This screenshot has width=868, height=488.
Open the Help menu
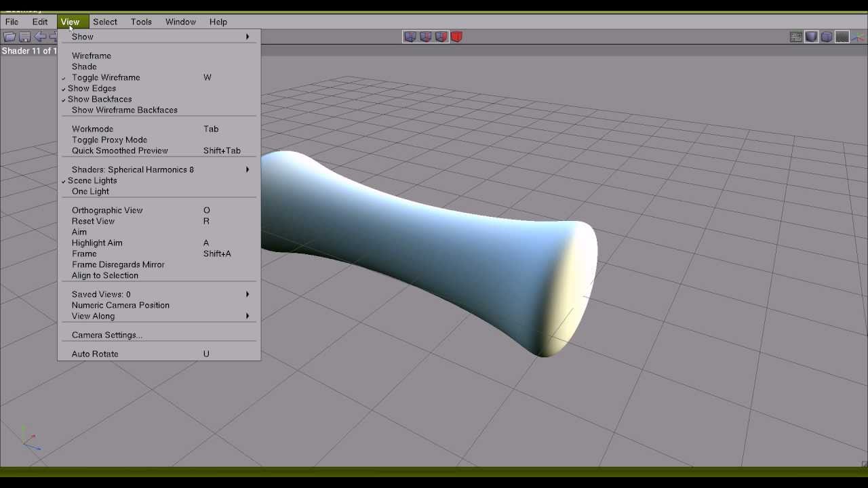pos(218,22)
